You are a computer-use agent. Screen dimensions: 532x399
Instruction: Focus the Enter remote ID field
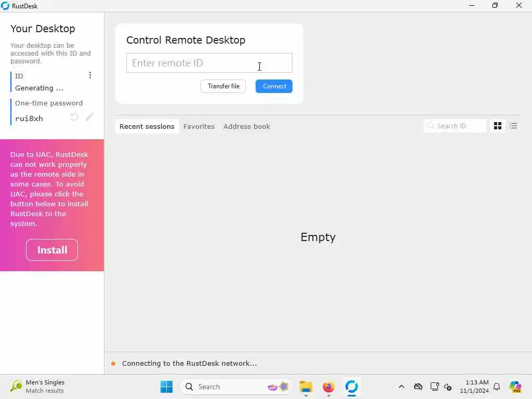[209, 63]
